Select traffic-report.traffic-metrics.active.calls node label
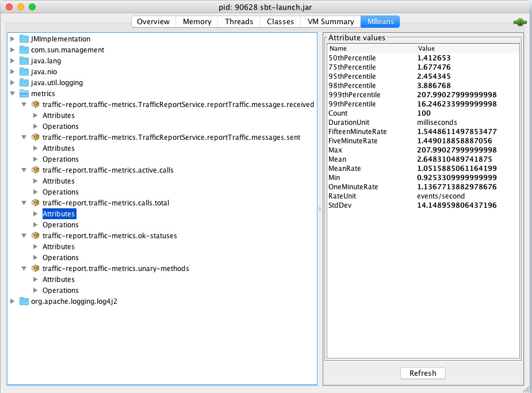 coord(108,170)
